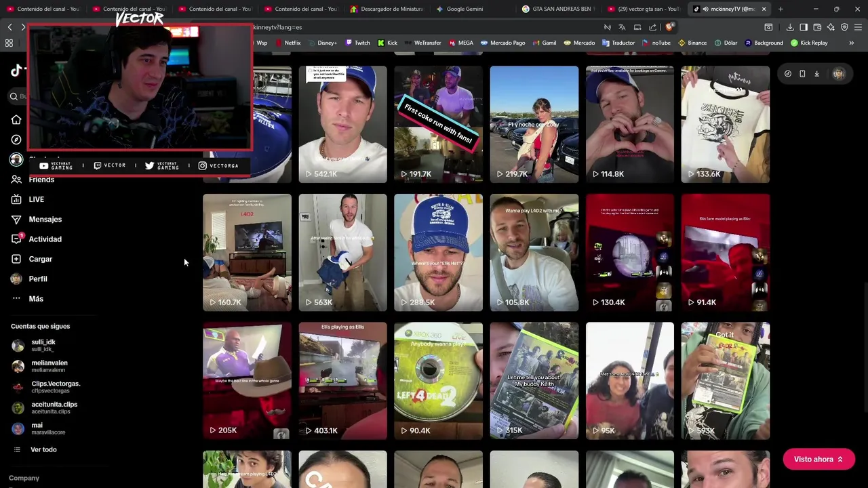Image resolution: width=868 pixels, height=488 pixels.
Task: Play the video with 205K views
Action: (x=247, y=381)
